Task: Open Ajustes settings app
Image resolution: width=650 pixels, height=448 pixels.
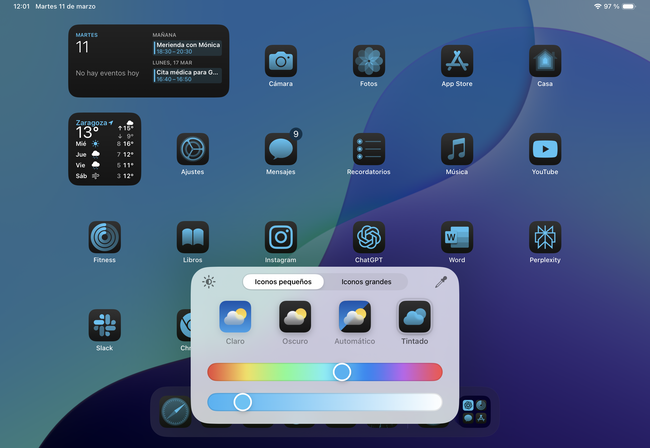Action: click(192, 149)
